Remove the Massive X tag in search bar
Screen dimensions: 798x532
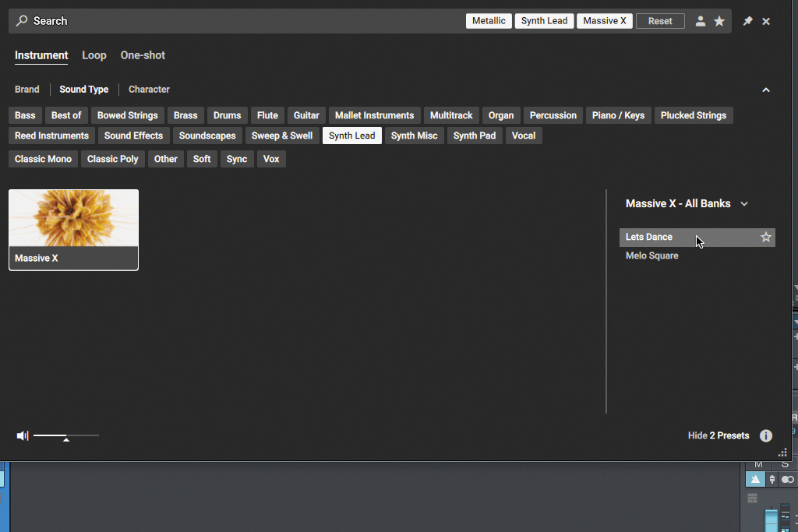click(605, 21)
